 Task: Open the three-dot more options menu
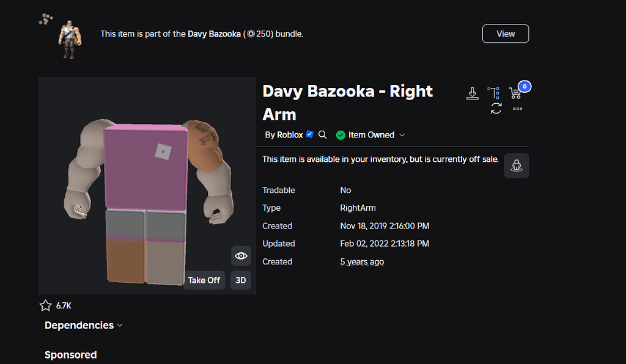click(517, 108)
